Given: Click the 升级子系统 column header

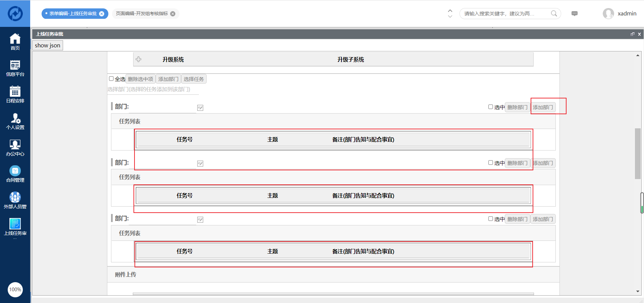Looking at the screenshot, I should (351, 59).
